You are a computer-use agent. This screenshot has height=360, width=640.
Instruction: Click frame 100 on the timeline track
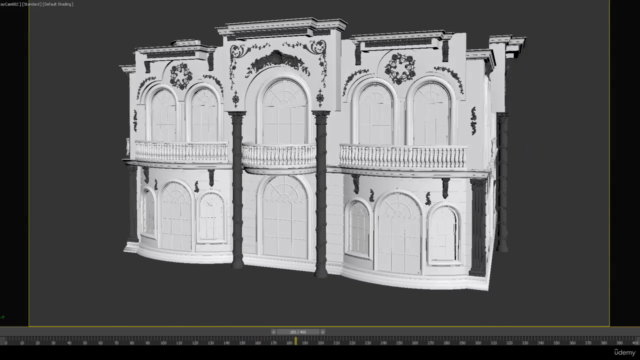163,343
